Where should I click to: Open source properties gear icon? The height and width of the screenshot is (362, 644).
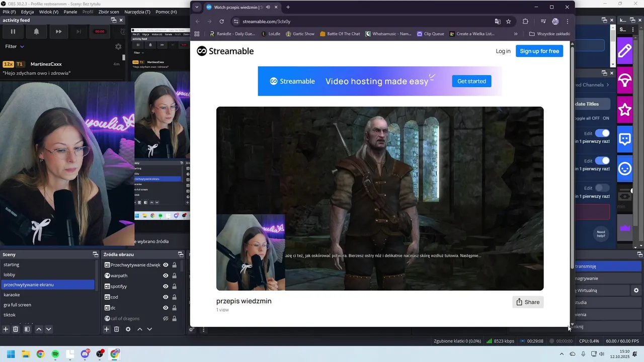128,329
